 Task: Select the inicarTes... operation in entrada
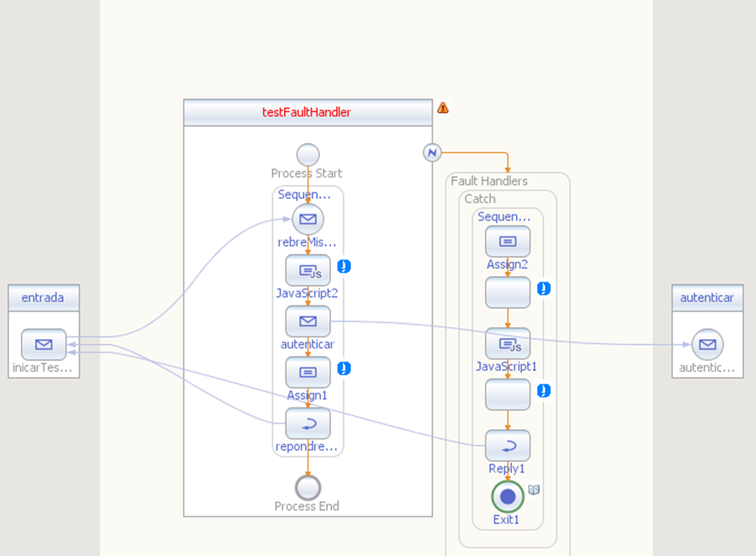click(x=43, y=344)
